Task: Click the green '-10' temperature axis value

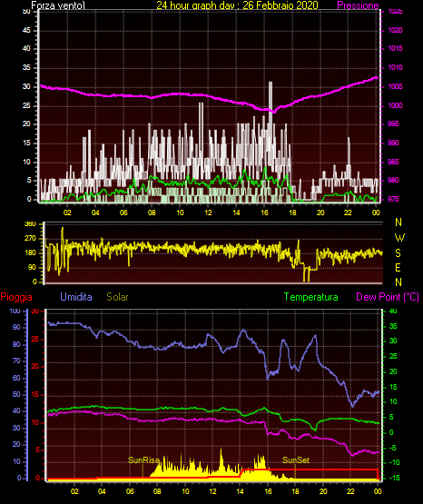Action: click(395, 462)
